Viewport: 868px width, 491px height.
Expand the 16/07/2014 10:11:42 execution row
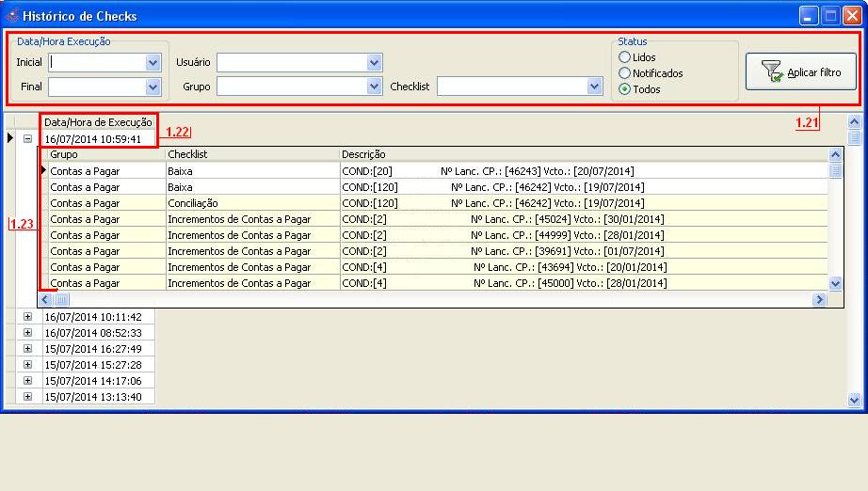pos(27,318)
